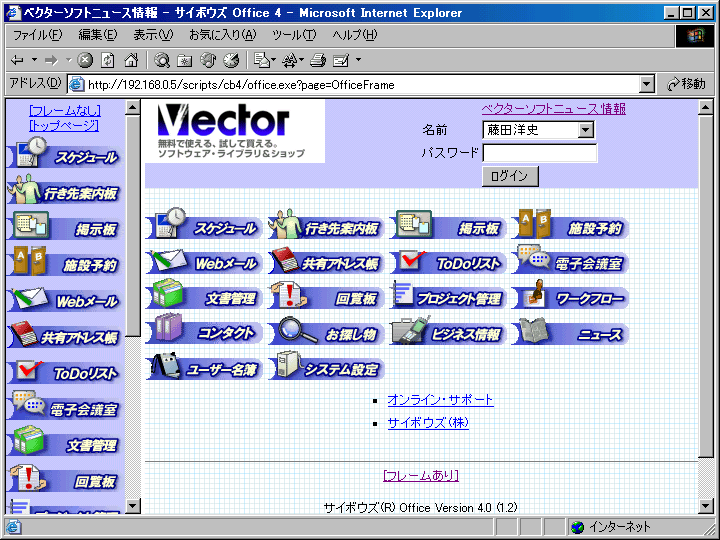Follow the フレームあり link

[x=421, y=475]
